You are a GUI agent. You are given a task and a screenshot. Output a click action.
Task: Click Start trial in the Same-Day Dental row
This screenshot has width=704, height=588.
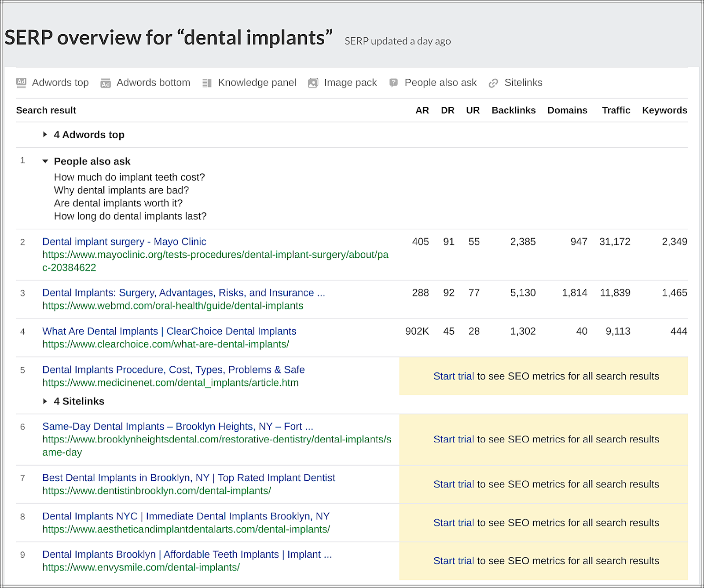453,439
